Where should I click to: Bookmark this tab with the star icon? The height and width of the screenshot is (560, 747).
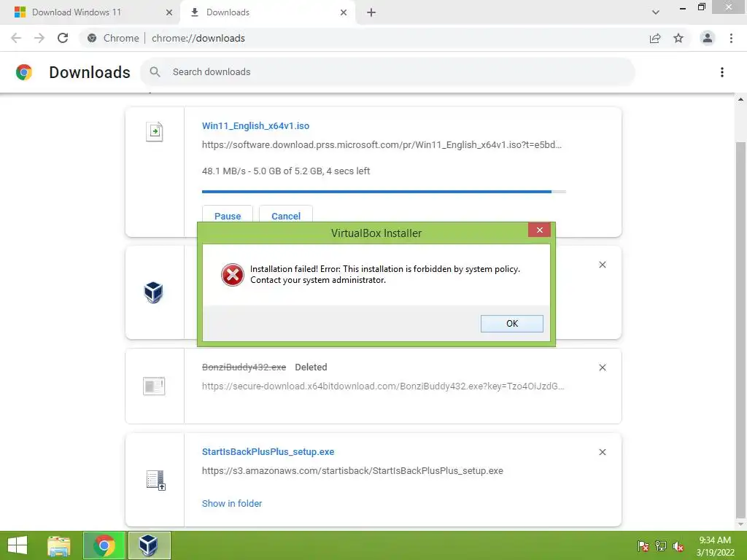tap(678, 38)
